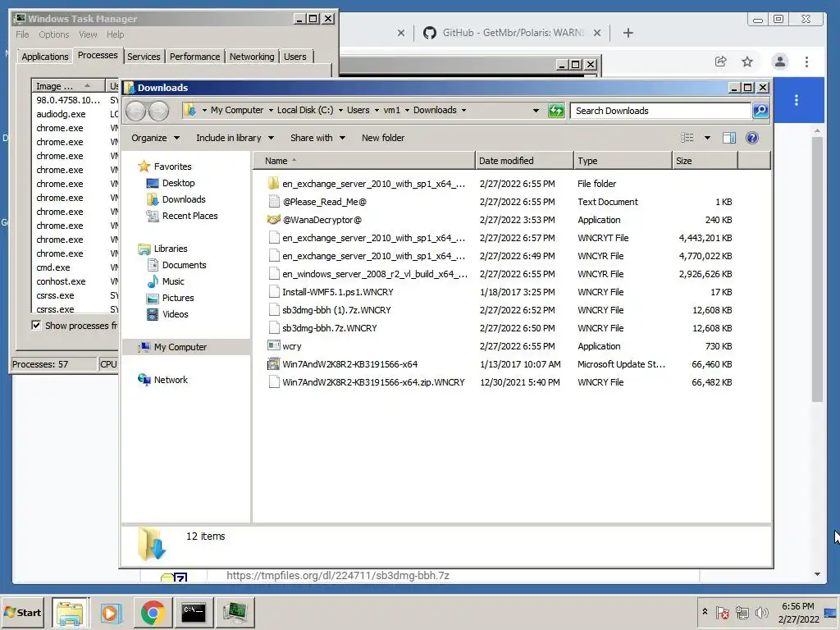Select Network in navigation pane

pos(171,379)
